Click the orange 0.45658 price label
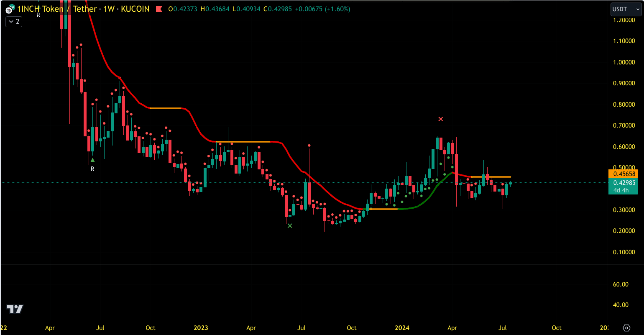 coord(624,174)
